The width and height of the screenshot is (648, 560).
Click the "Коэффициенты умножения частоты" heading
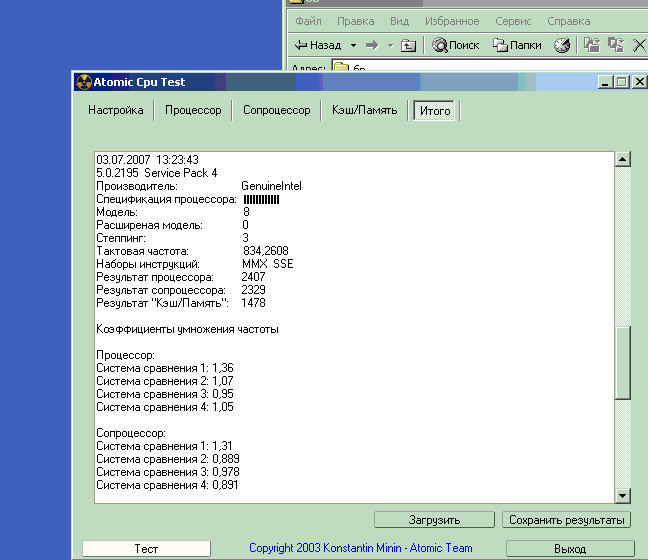click(187, 329)
